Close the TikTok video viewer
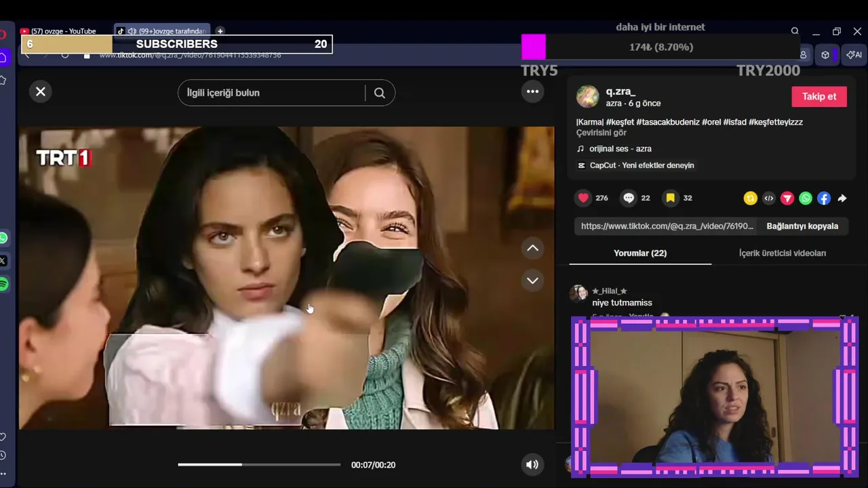The height and width of the screenshot is (488, 868). click(x=41, y=91)
